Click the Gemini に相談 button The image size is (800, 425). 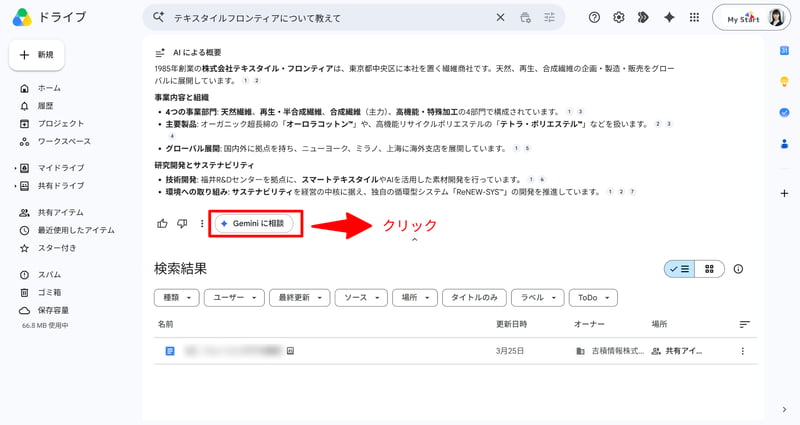[254, 223]
